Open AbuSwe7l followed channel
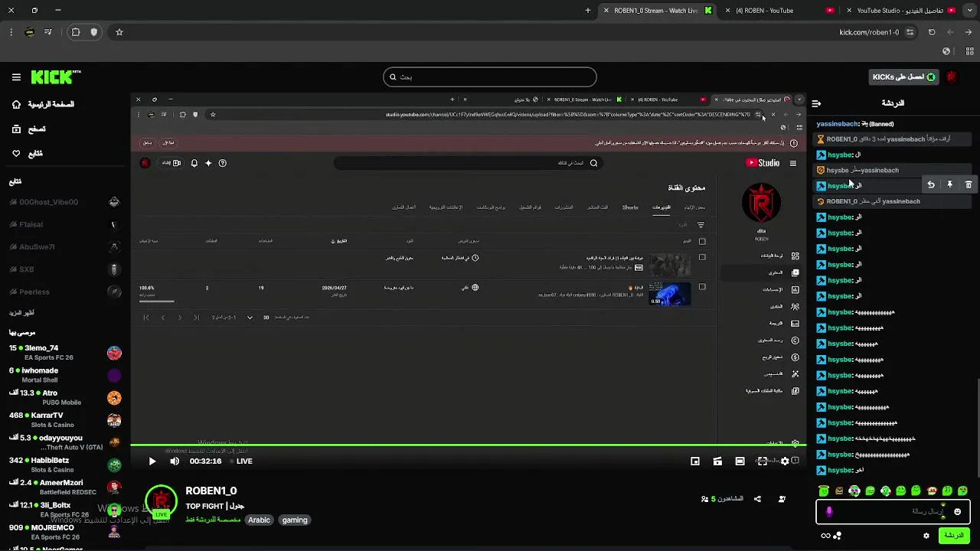 pos(66,247)
